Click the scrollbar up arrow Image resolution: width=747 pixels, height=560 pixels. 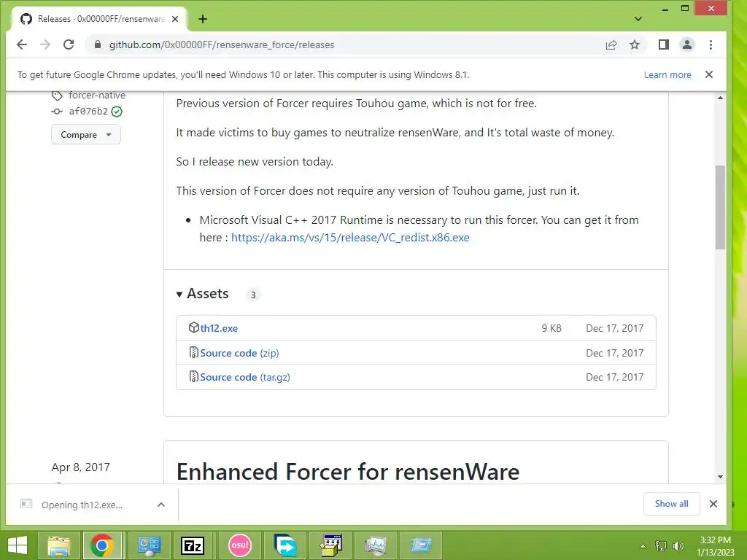tap(720, 98)
